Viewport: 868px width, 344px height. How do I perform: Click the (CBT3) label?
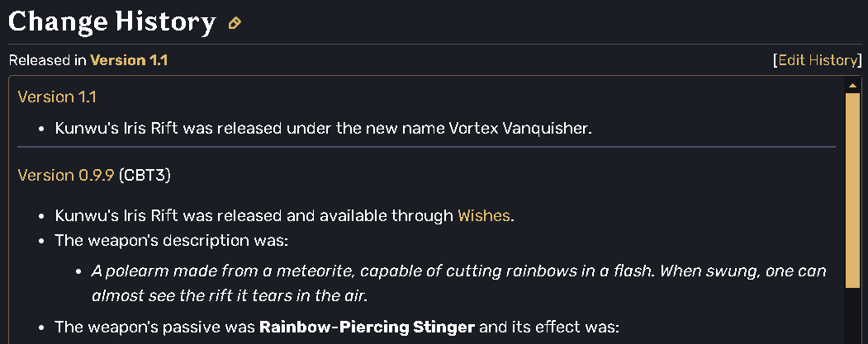pyautogui.click(x=145, y=175)
